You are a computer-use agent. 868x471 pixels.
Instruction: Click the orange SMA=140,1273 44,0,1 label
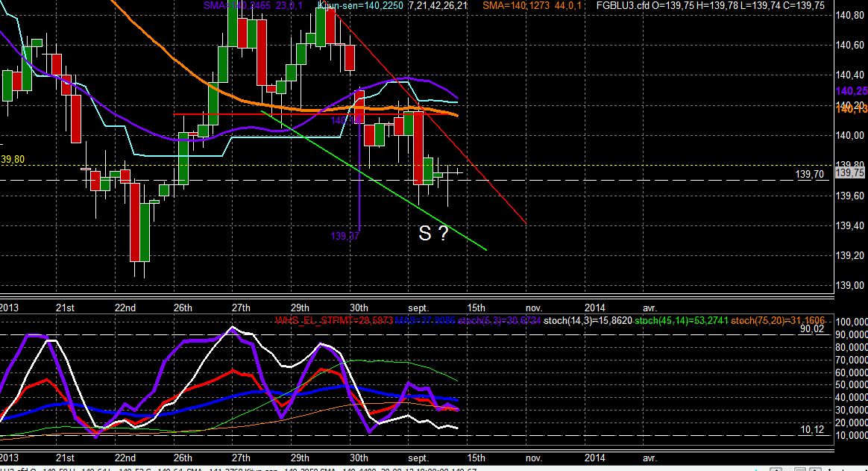point(532,5)
